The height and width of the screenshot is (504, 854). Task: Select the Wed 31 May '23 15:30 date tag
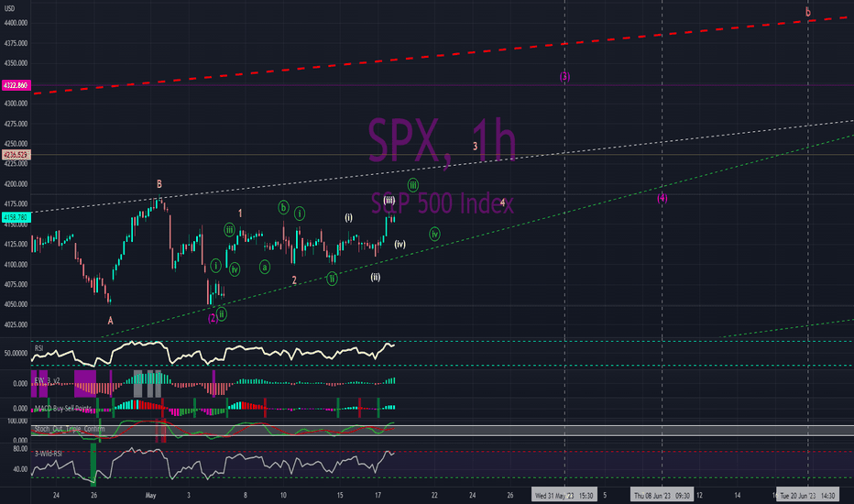(564, 495)
